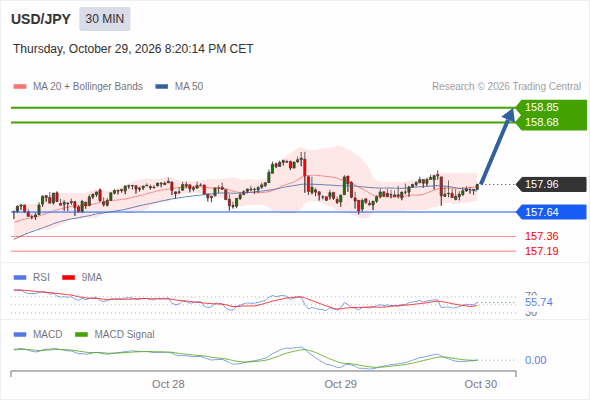The width and height of the screenshot is (590, 400).
Task: Click the MA 20 + Bollinger Bands red swatch
Action: (x=20, y=87)
